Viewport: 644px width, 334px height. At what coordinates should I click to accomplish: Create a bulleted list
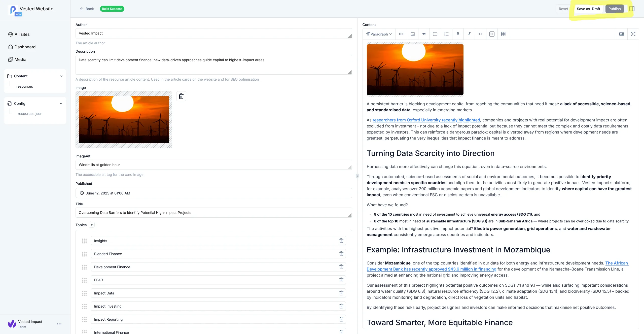coord(435,34)
